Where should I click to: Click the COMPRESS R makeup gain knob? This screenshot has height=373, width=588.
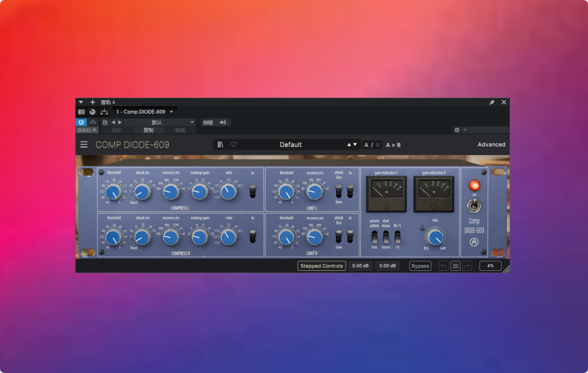point(199,238)
